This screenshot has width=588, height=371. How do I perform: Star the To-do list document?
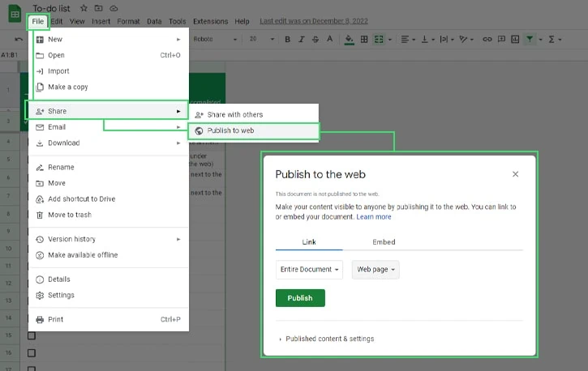pos(84,8)
